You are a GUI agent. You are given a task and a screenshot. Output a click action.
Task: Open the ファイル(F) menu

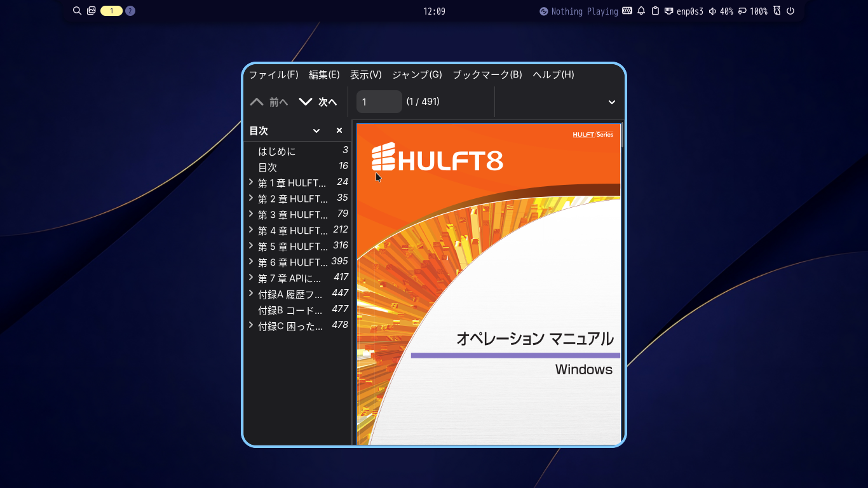click(x=273, y=74)
